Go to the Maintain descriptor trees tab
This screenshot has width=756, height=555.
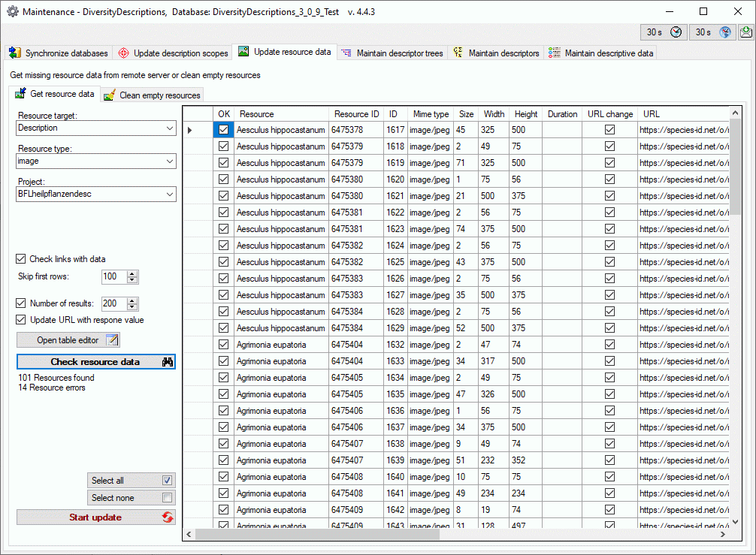pyautogui.click(x=392, y=53)
